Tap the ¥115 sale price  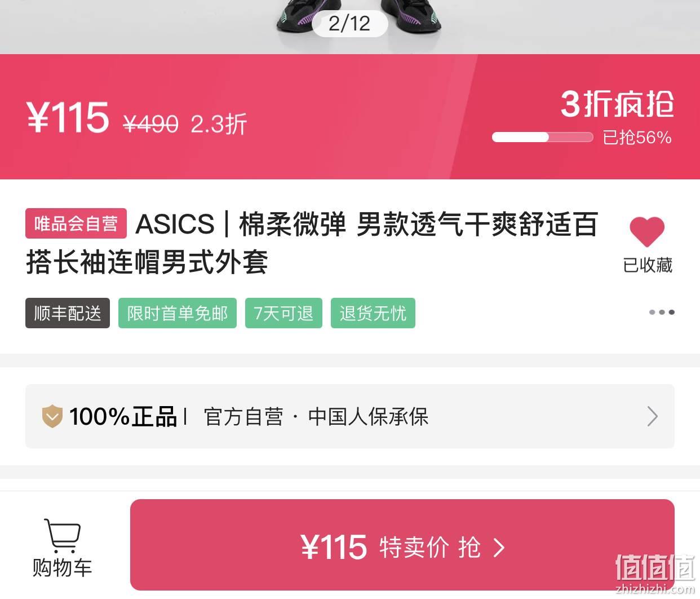68,118
